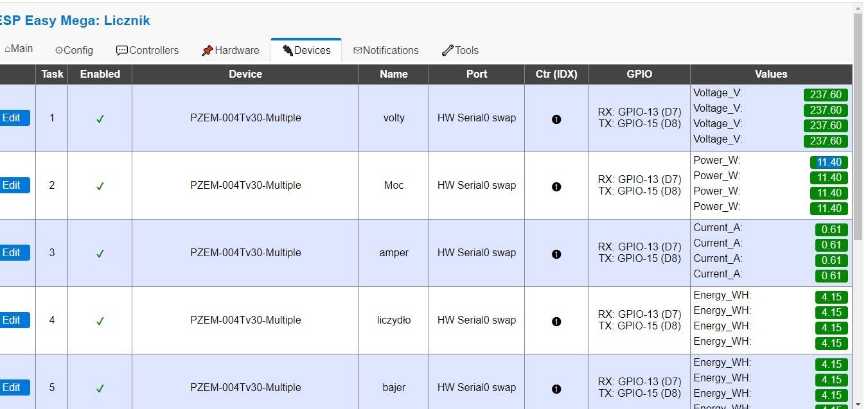Click the scrollbar down arrow
The width and height of the screenshot is (868, 409).
[x=858, y=404]
